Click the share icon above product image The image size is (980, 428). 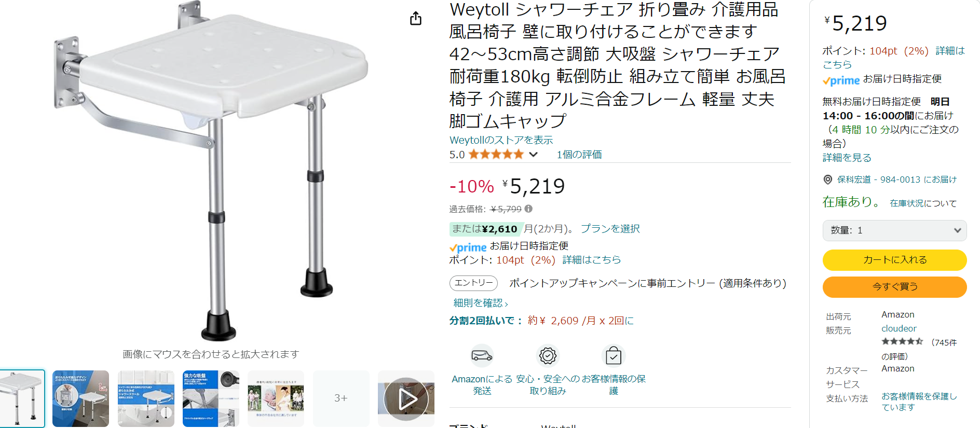point(416,19)
